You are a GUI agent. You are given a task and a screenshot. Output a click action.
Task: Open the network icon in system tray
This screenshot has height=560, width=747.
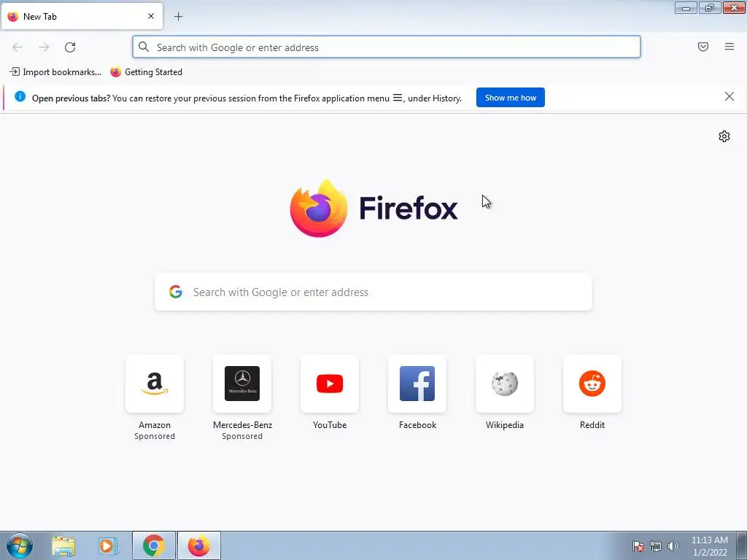tap(656, 546)
